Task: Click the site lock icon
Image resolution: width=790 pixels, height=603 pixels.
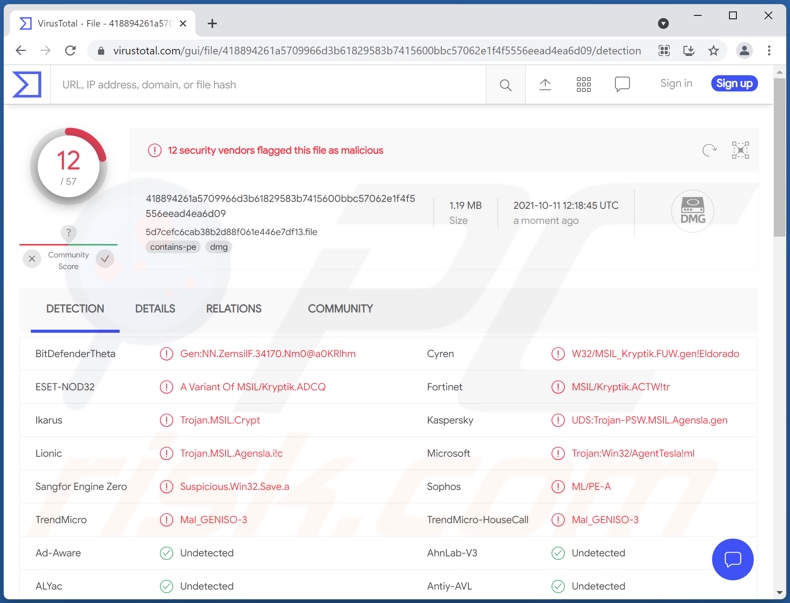Action: [101, 51]
